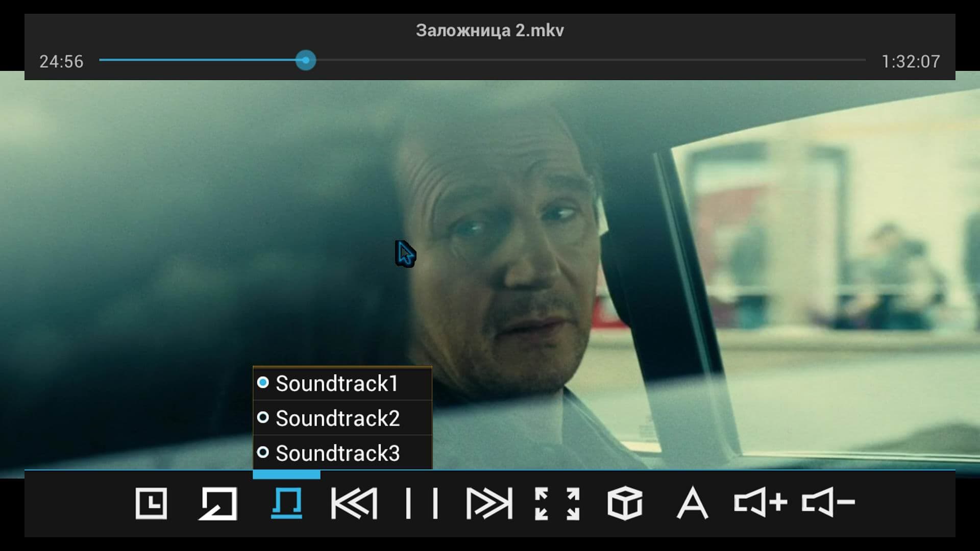The height and width of the screenshot is (551, 980).
Task: Click the playback position slider handle
Action: pos(306,60)
